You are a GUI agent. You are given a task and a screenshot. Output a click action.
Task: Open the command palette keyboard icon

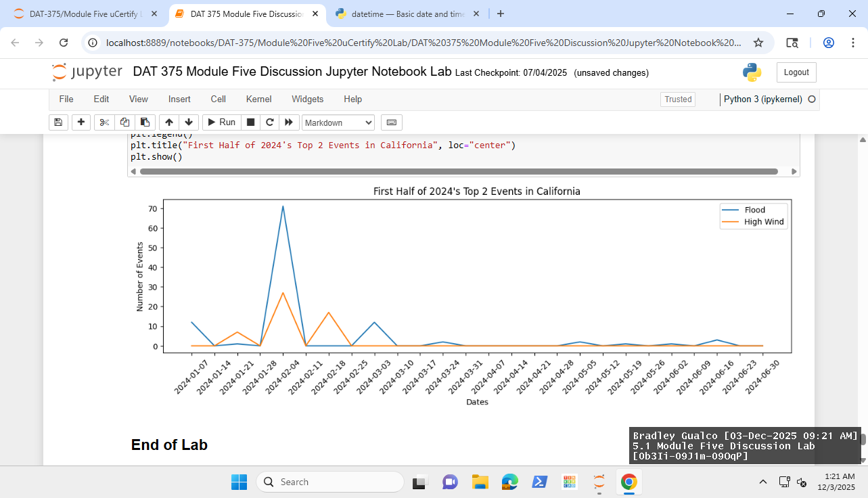coord(392,122)
